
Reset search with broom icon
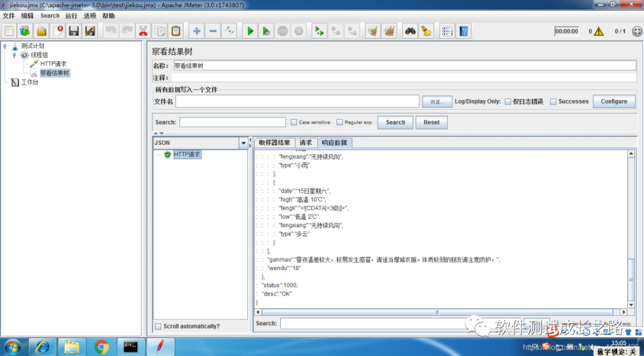pyautogui.click(x=426, y=31)
